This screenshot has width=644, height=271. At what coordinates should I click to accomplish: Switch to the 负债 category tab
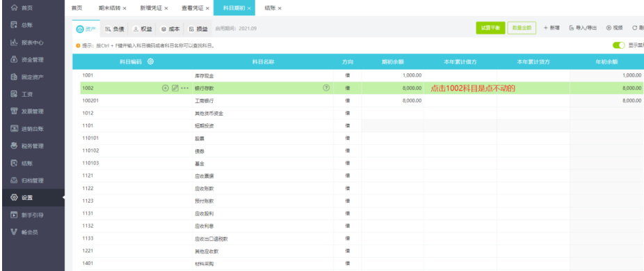[115, 29]
